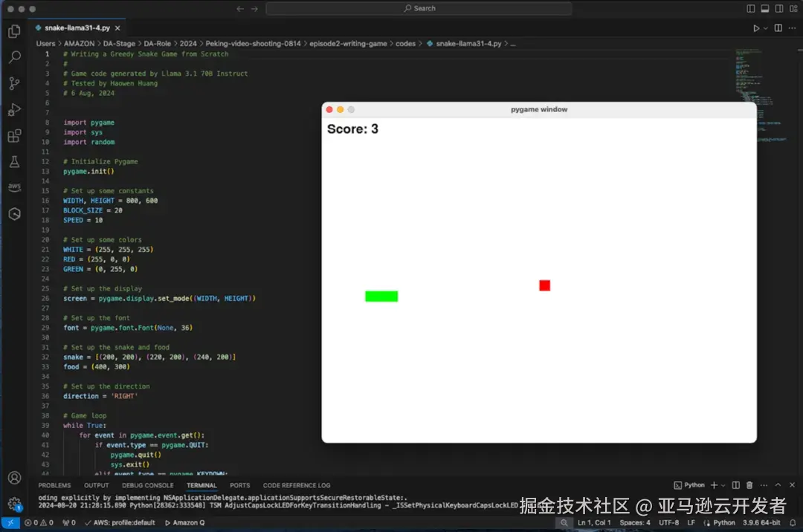This screenshot has height=532, width=803.
Task: Click AWS: profile:default in status bar
Action: pyautogui.click(x=120, y=523)
